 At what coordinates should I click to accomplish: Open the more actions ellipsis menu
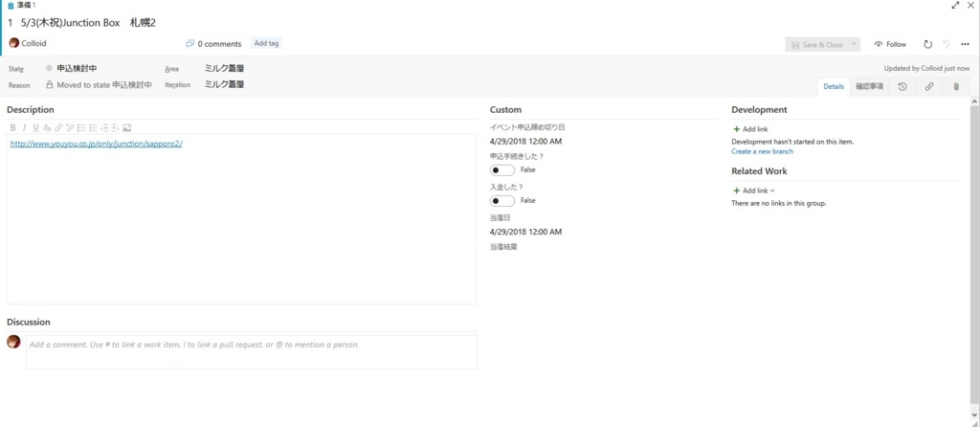click(965, 44)
